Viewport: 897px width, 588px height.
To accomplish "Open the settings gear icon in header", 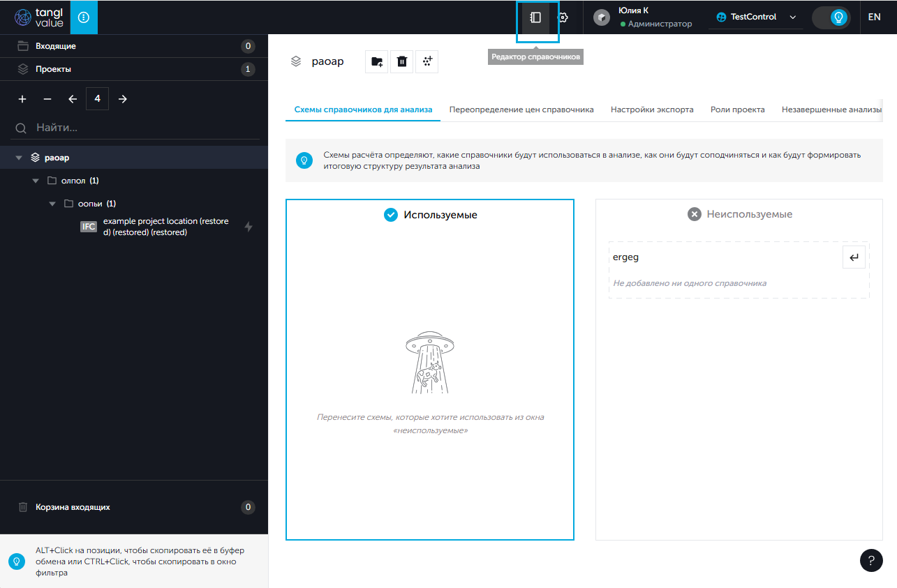I will click(x=563, y=17).
